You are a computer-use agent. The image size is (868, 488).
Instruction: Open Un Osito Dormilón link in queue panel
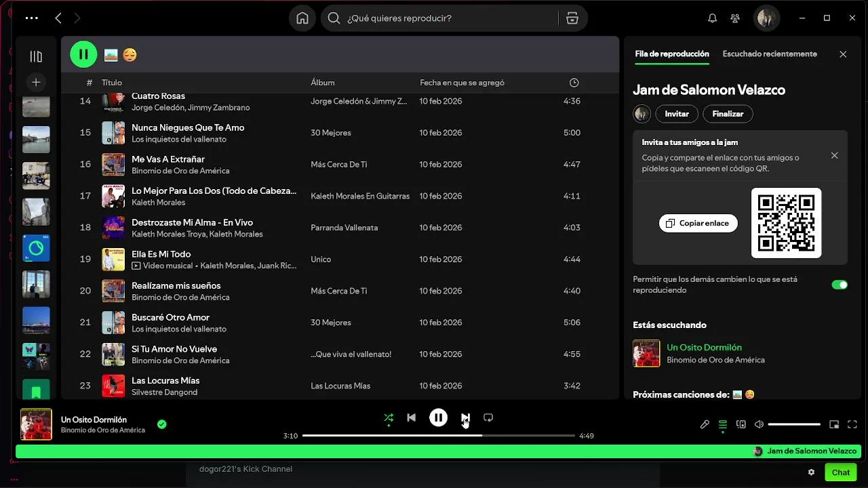[704, 347]
